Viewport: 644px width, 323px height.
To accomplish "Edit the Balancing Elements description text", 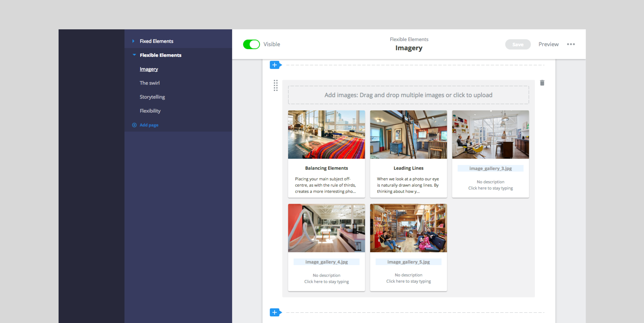I will coord(325,185).
